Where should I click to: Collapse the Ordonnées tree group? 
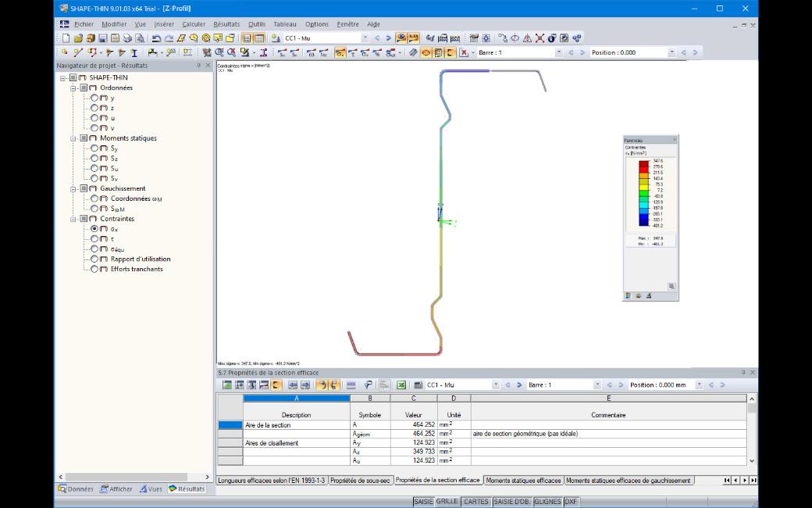tap(73, 88)
